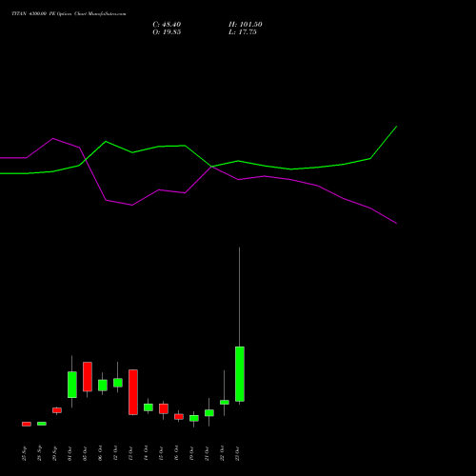Click the red candle above 16 Oct
Screen dimensions: 476x476
(179, 417)
